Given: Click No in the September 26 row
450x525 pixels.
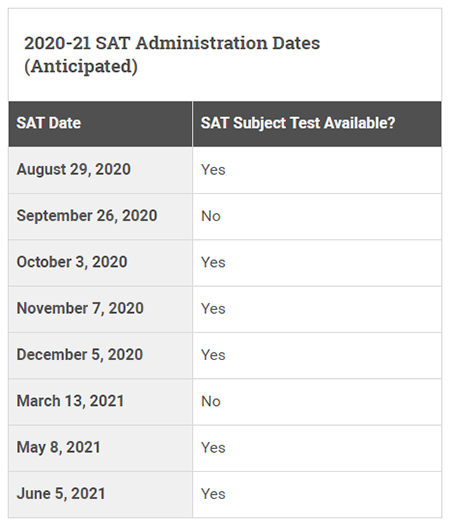Looking at the screenshot, I should [211, 216].
